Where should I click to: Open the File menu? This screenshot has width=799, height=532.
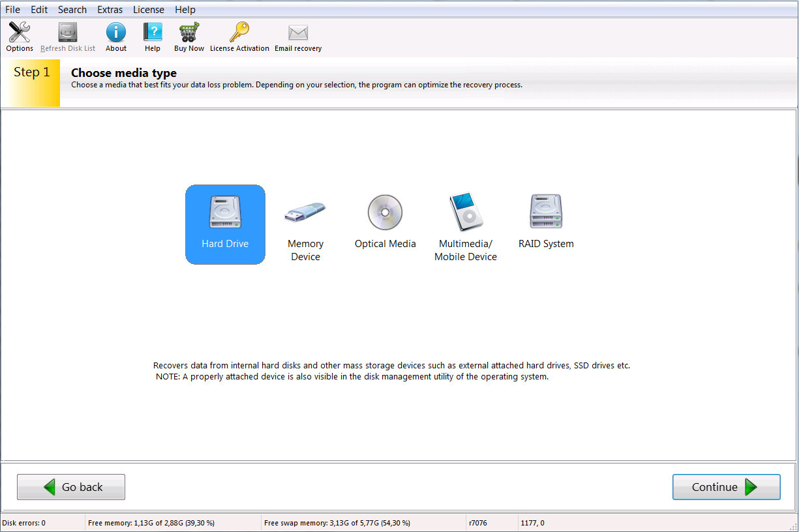click(x=12, y=9)
